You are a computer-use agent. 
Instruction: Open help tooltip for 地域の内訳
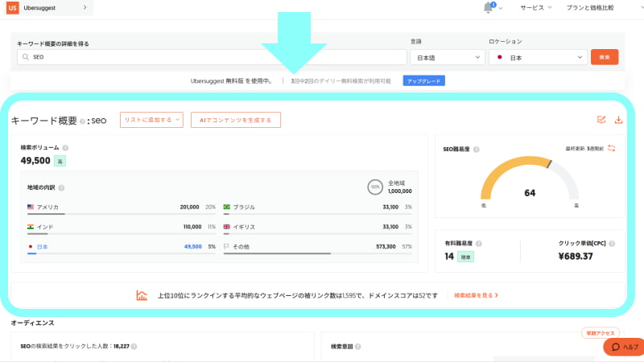[61, 187]
